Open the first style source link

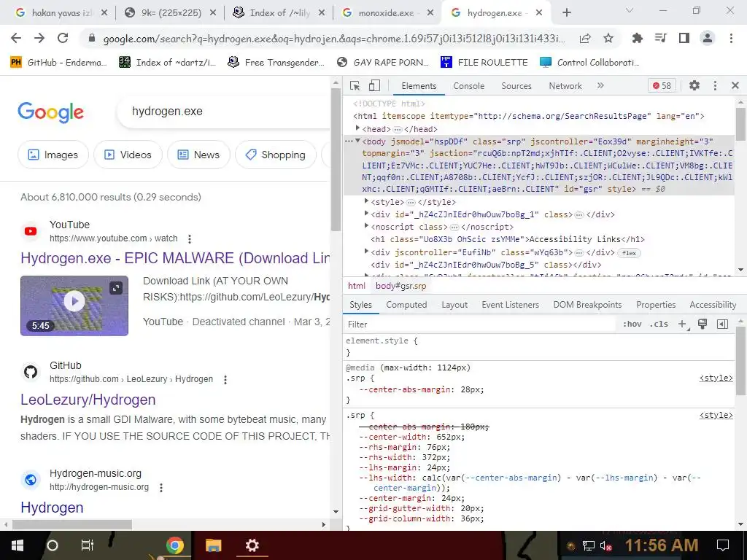pyautogui.click(x=716, y=378)
